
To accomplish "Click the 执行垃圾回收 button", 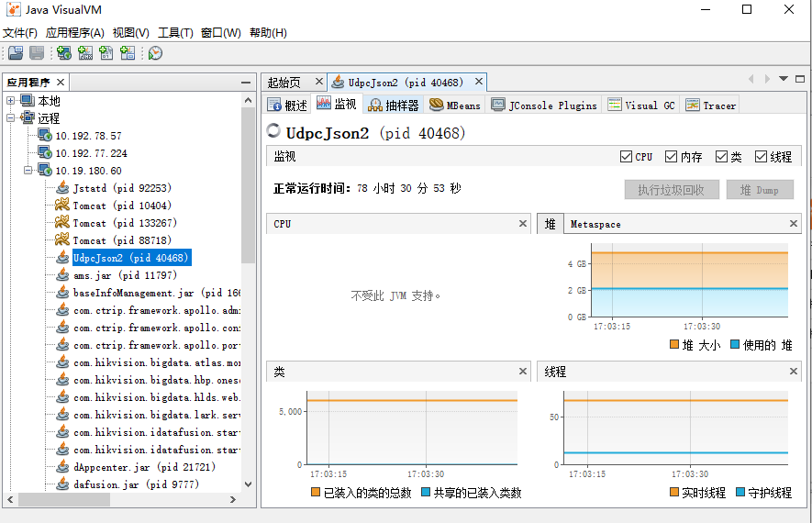I will coord(671,190).
